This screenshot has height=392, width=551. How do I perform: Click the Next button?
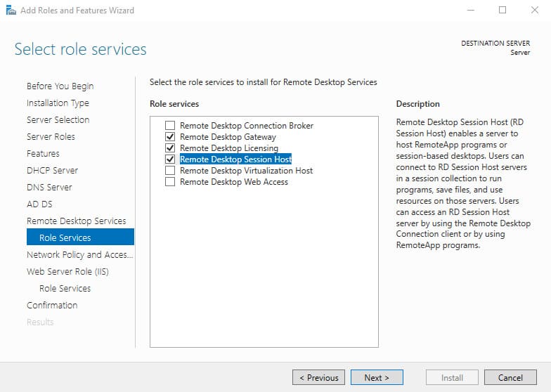pyautogui.click(x=377, y=377)
